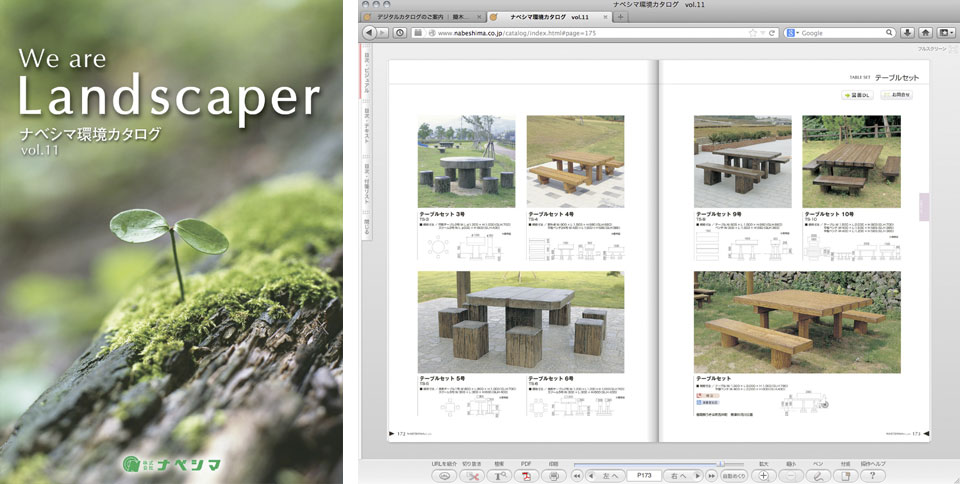This screenshot has width=960, height=484.
Task: Switch to デジタルカタログのご案内 tab
Action: pos(424,17)
